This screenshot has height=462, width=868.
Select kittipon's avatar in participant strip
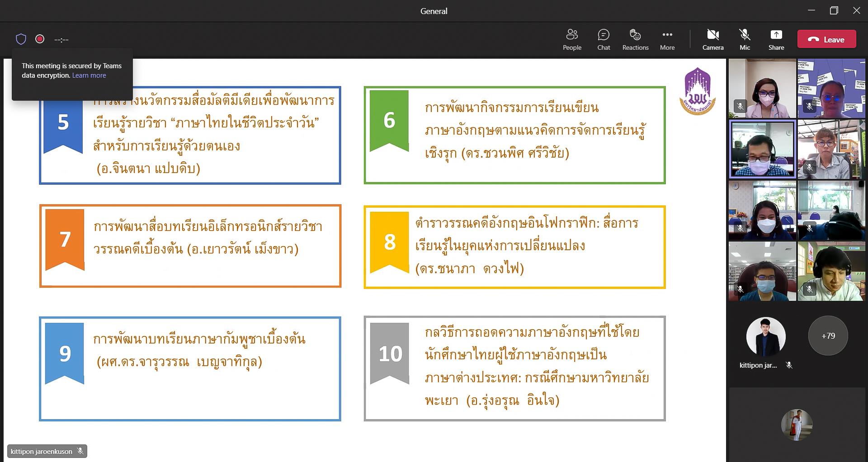766,336
